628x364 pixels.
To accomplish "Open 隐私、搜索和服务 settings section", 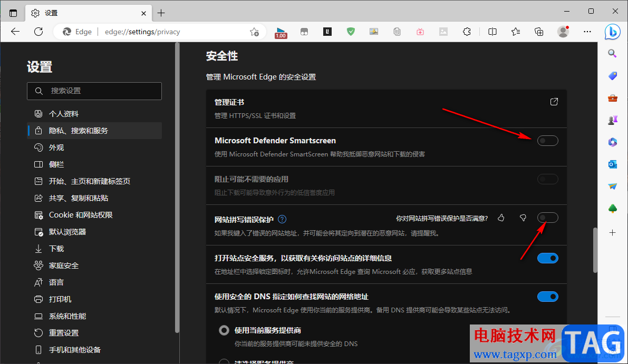I will [94, 131].
